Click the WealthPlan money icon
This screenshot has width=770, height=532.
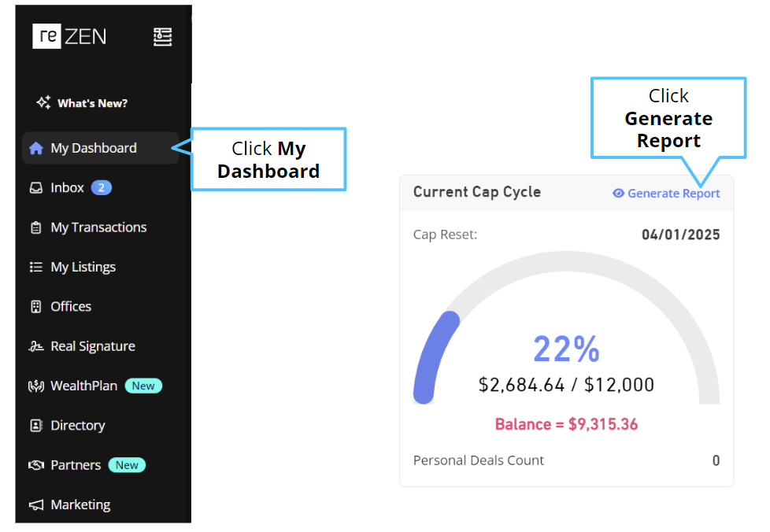36,386
